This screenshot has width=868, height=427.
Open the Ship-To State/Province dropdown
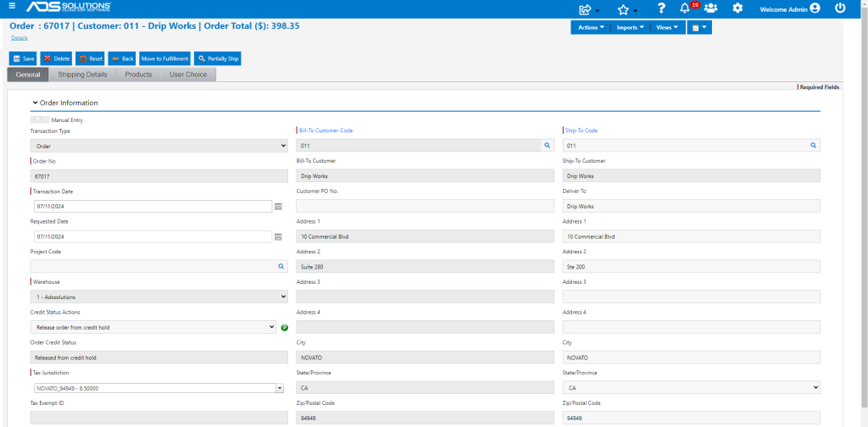pos(692,388)
